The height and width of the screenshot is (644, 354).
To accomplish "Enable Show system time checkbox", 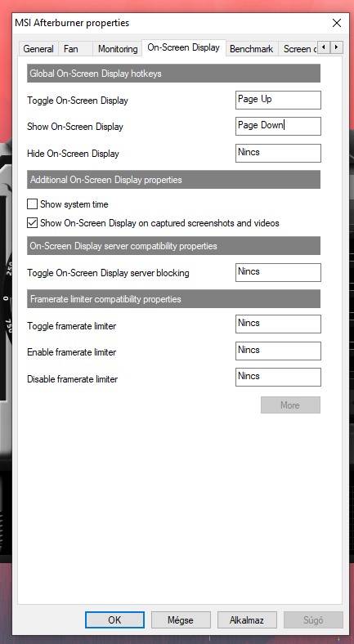I will pos(32,204).
